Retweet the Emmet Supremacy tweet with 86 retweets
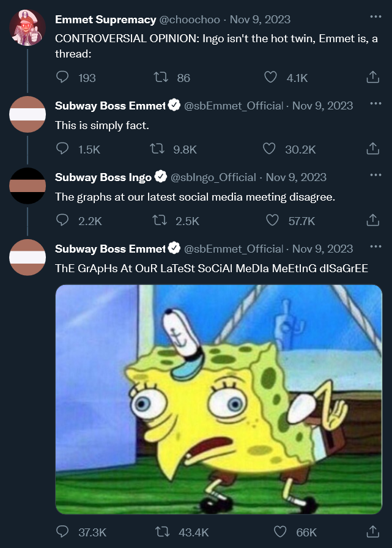The width and height of the screenshot is (392, 548). [x=160, y=78]
